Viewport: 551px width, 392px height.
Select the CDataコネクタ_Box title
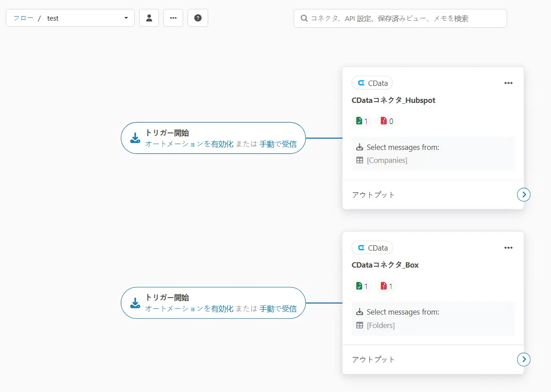pyautogui.click(x=385, y=265)
